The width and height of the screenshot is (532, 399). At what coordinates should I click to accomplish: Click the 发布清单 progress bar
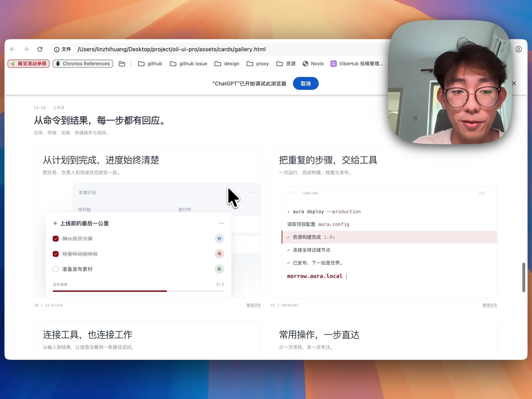138,291
